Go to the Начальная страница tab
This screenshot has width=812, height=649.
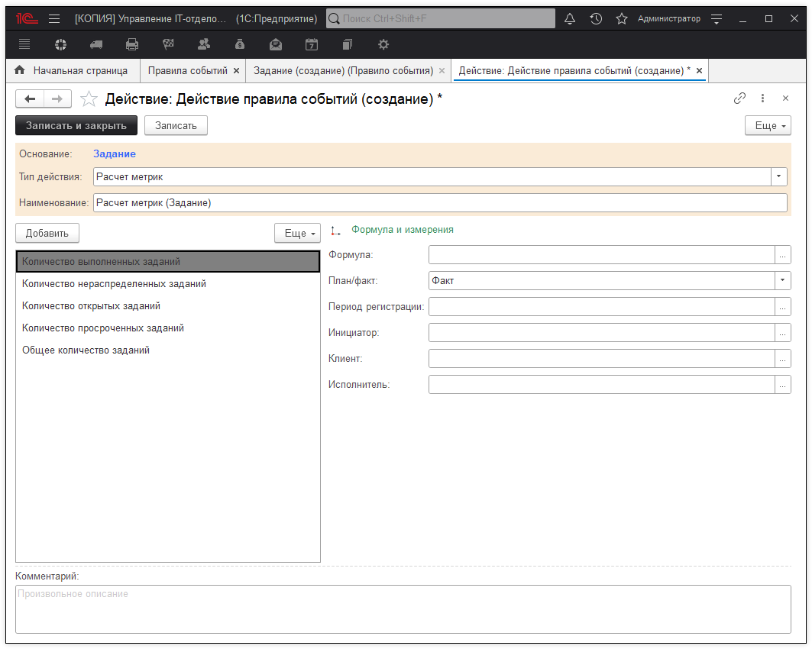tap(79, 70)
